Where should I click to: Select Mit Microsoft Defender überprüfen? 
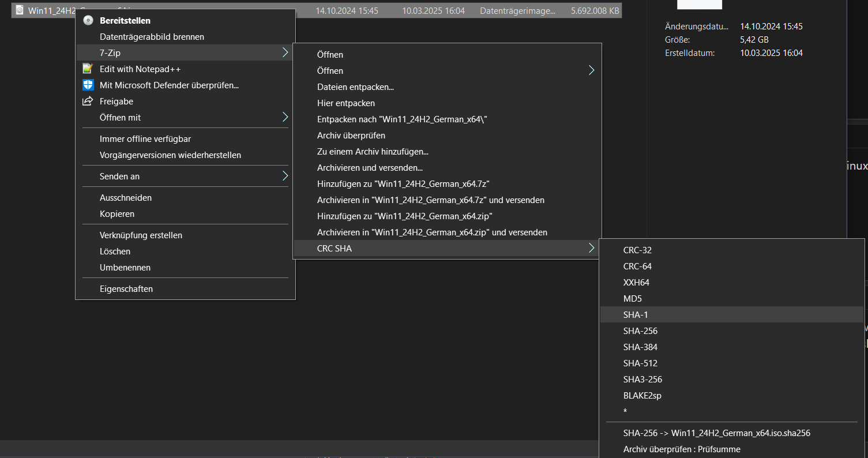(x=185, y=85)
